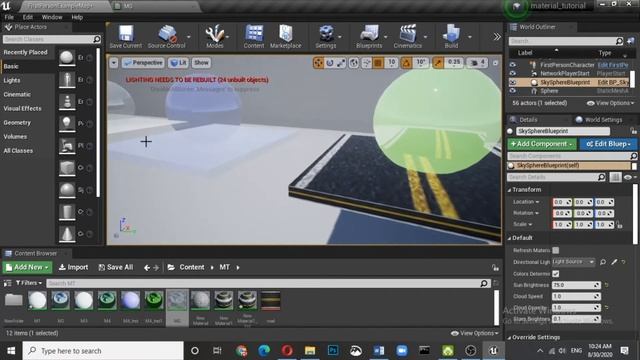Open the File menu
640x360 pixels.
point(9,17)
